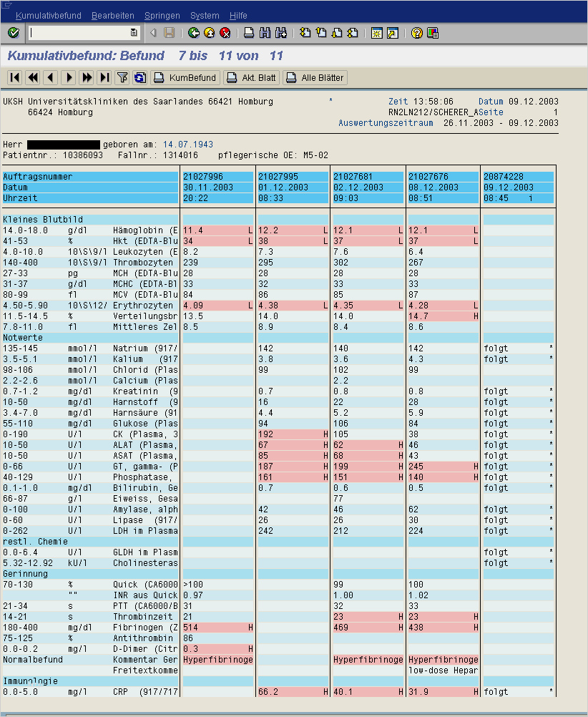Image resolution: width=588 pixels, height=717 pixels.
Task: Click the Save diskette icon
Action: point(170,33)
